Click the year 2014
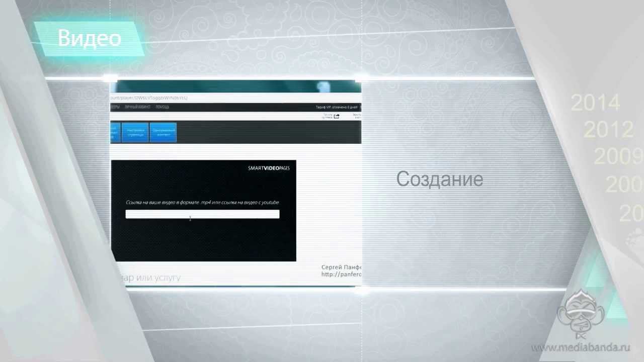Viewport: 644px width, 362px height. (595, 104)
